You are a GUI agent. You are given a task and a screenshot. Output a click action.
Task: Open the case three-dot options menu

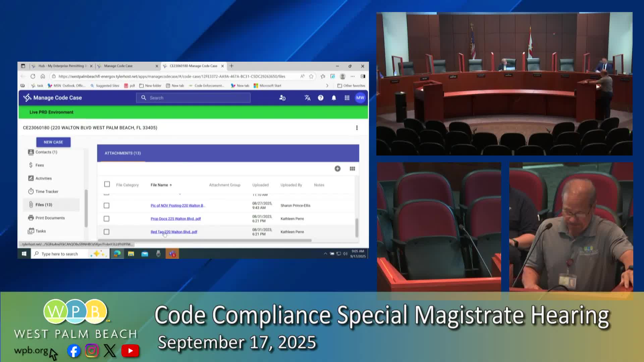coord(357,128)
